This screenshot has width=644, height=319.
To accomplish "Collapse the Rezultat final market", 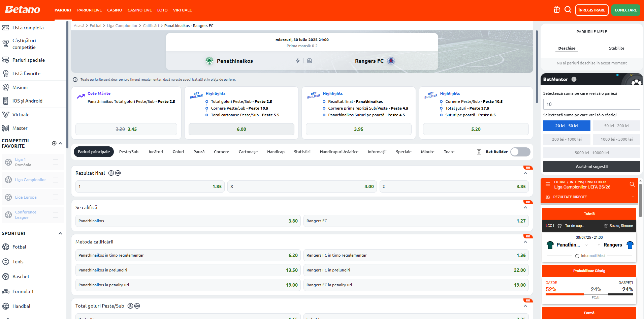I will (x=525, y=173).
